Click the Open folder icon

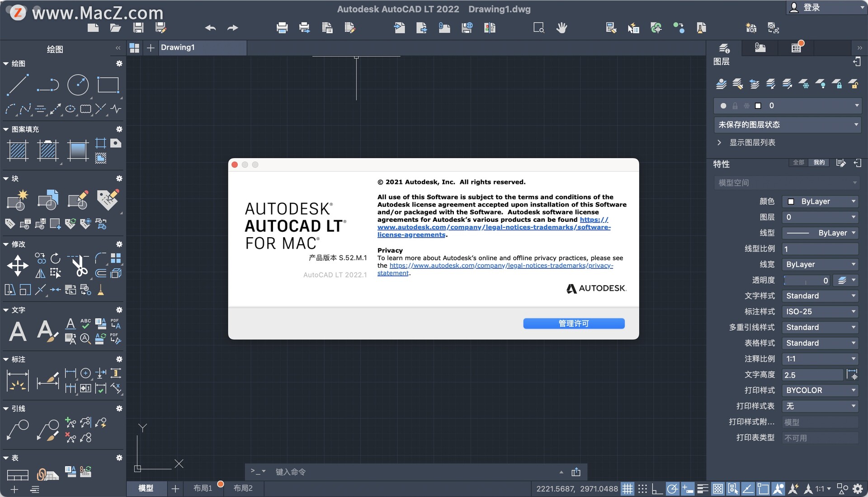pos(116,28)
